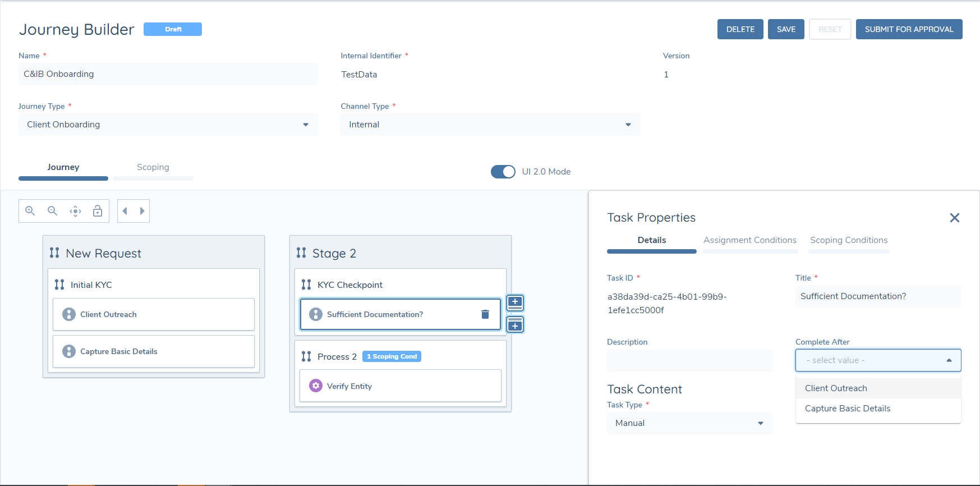980x486 pixels.
Task: Open the Assignment Conditions tab
Action: click(749, 240)
